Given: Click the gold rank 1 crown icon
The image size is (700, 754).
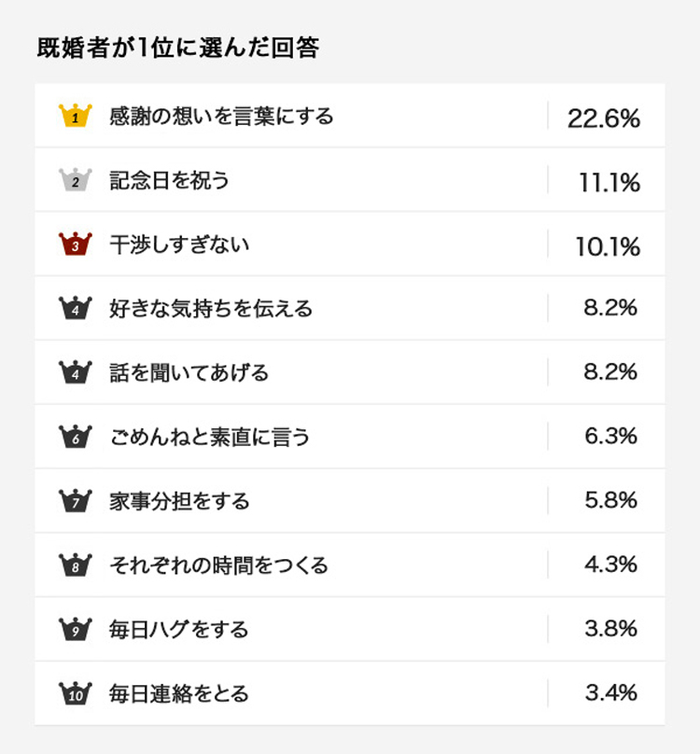Looking at the screenshot, I should 75,117.
